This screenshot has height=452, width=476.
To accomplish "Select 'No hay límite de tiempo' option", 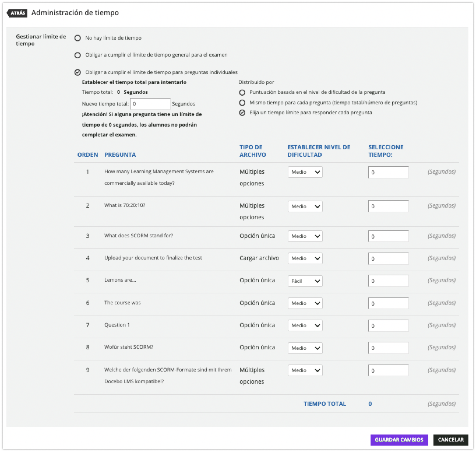I will (x=77, y=38).
